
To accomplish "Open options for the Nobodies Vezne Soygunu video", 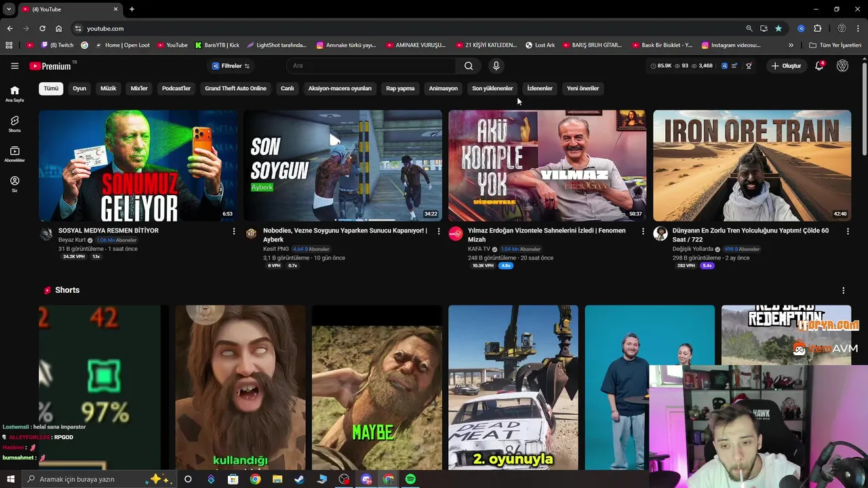I will click(439, 231).
